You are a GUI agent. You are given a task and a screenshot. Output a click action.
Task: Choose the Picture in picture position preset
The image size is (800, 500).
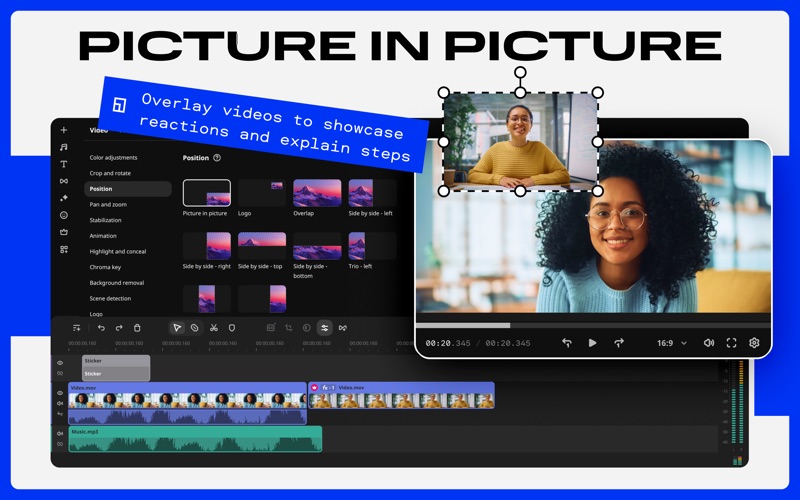click(x=207, y=193)
